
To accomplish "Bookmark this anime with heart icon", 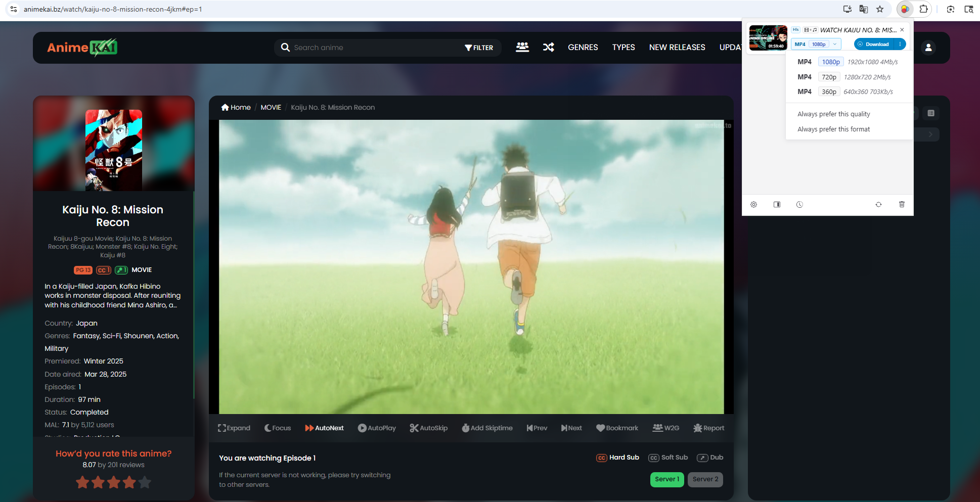I will (600, 428).
